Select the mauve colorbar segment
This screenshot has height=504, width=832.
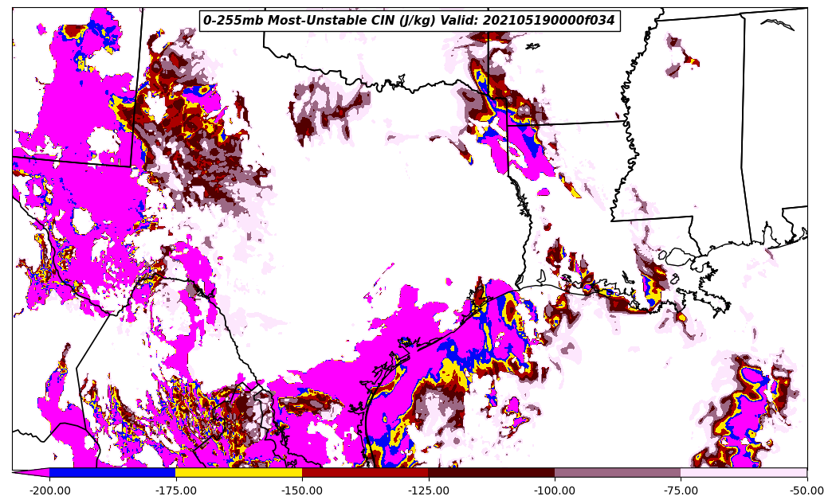(x=618, y=472)
